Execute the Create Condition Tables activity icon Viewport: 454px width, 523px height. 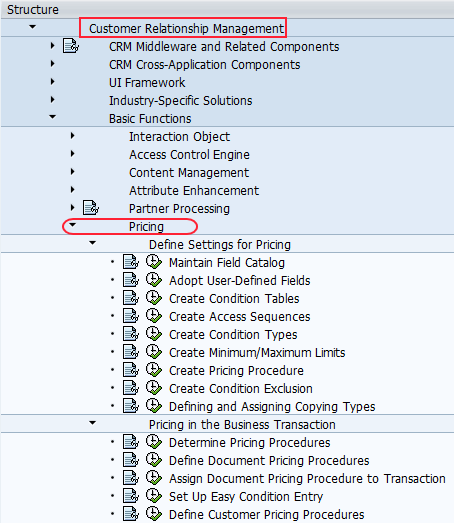click(154, 298)
